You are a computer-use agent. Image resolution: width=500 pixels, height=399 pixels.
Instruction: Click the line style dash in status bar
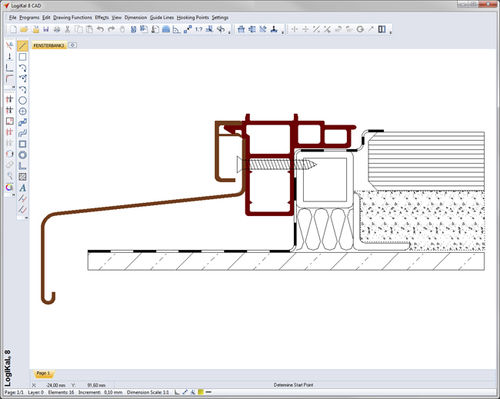pos(209,392)
